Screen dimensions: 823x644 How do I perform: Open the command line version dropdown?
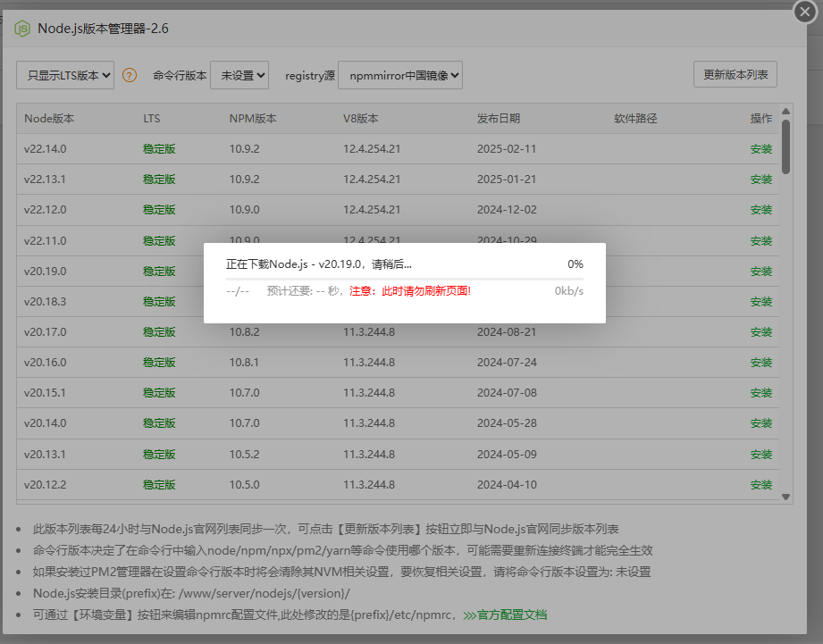pyautogui.click(x=239, y=75)
